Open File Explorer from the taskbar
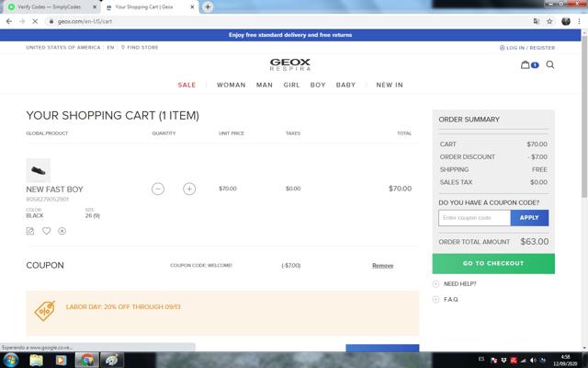The width and height of the screenshot is (588, 368). tap(37, 361)
